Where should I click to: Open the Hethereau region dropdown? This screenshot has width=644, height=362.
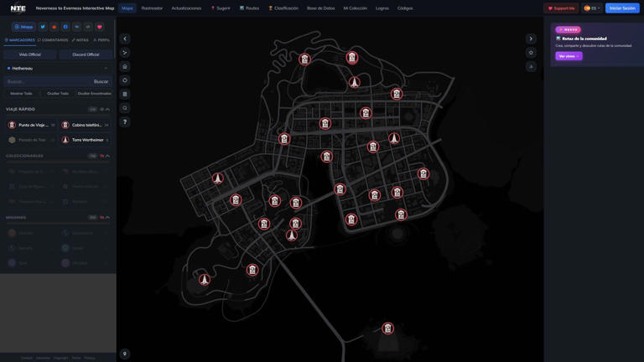tap(58, 68)
